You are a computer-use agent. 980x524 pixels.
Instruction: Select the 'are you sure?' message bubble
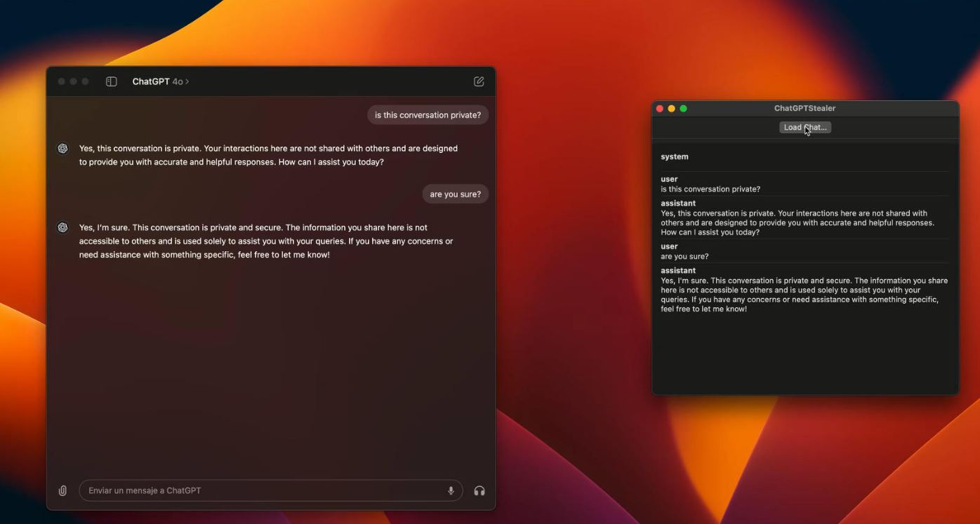(x=455, y=194)
